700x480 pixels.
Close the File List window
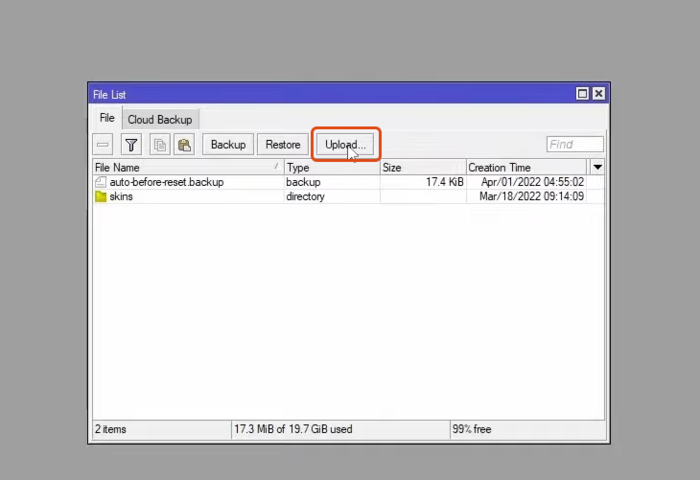598,94
